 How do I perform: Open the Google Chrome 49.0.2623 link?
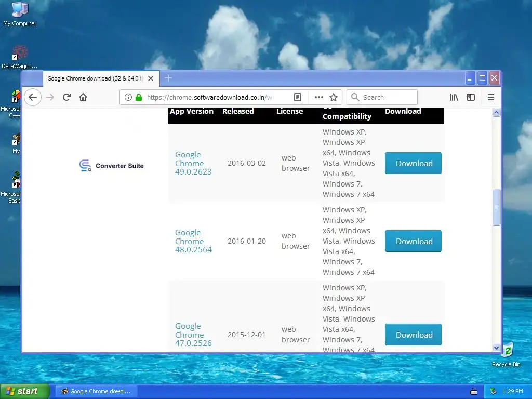coord(193,163)
